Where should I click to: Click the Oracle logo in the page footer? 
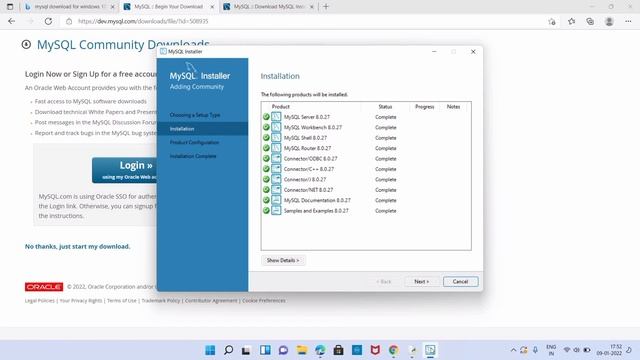point(44,287)
